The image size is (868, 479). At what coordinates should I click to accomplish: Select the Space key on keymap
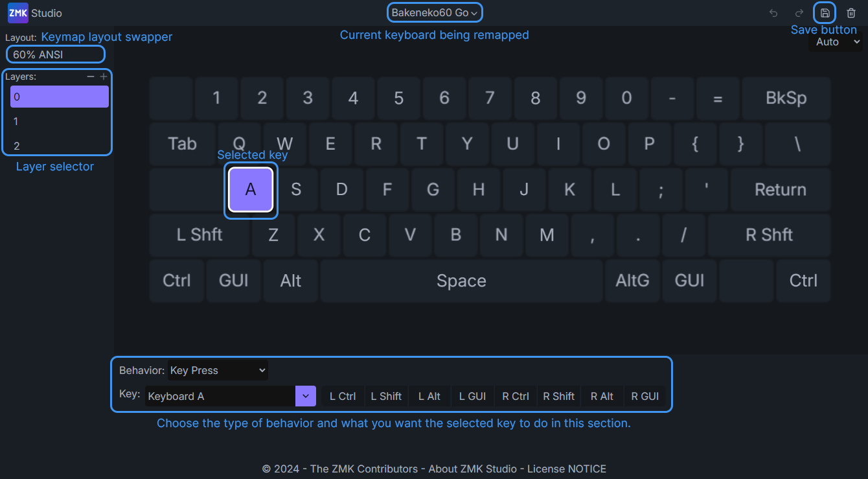click(461, 281)
